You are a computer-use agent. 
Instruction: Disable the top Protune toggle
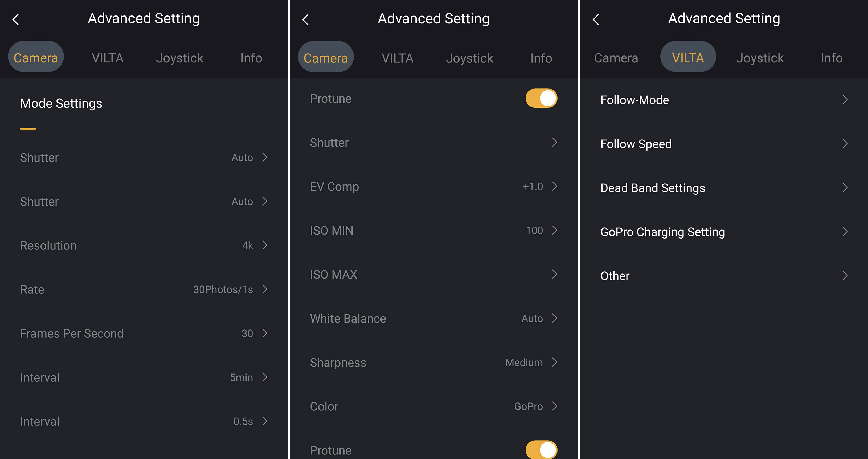(x=541, y=98)
